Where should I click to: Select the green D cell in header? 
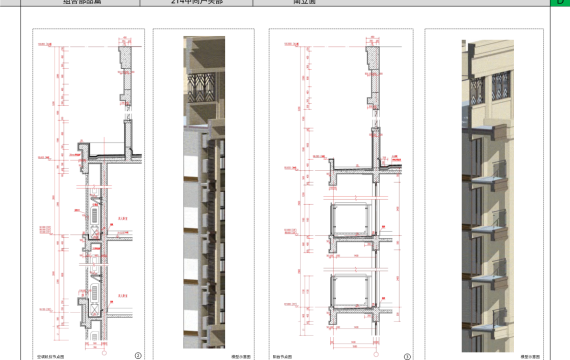point(560,3)
